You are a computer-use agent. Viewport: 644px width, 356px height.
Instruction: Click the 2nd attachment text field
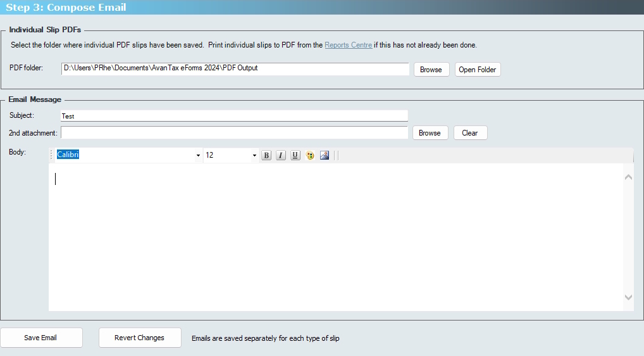[x=234, y=133]
